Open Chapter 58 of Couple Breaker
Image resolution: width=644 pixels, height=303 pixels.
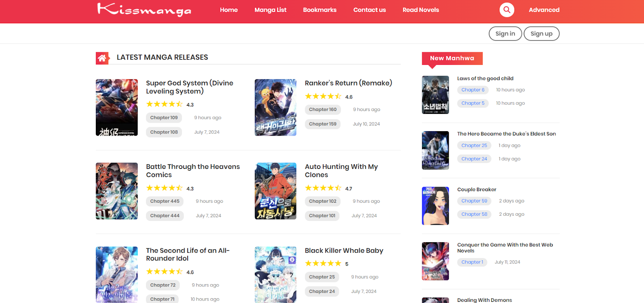[474, 214]
